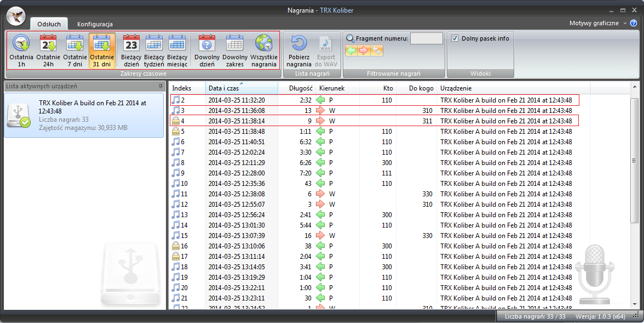644x323 pixels.
Task: Open the blue help question icon
Action: tap(634, 23)
